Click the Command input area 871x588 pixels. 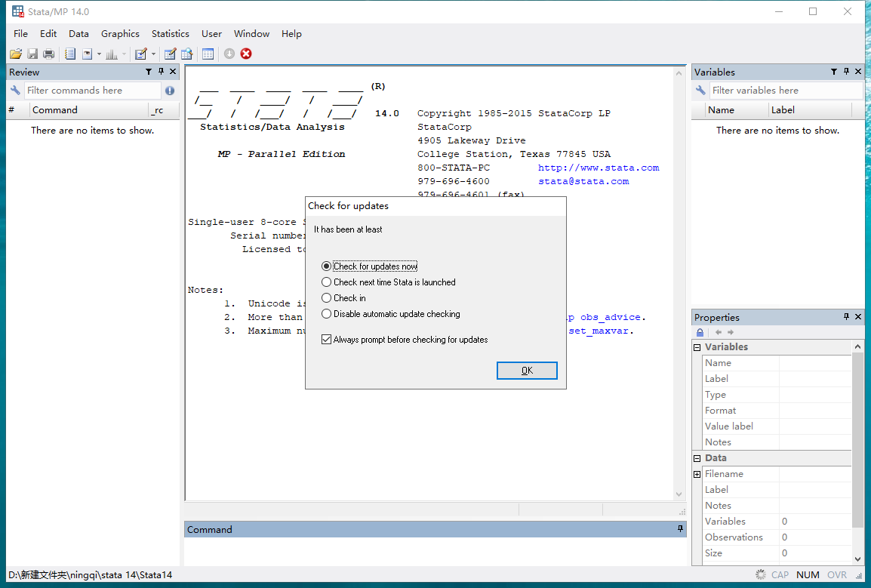435,551
